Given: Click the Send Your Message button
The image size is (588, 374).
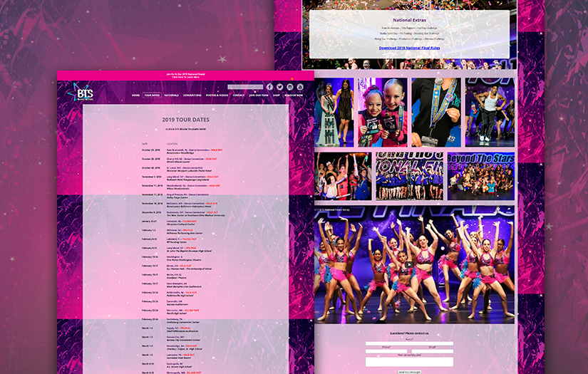Looking at the screenshot, I should pyautogui.click(x=409, y=372).
